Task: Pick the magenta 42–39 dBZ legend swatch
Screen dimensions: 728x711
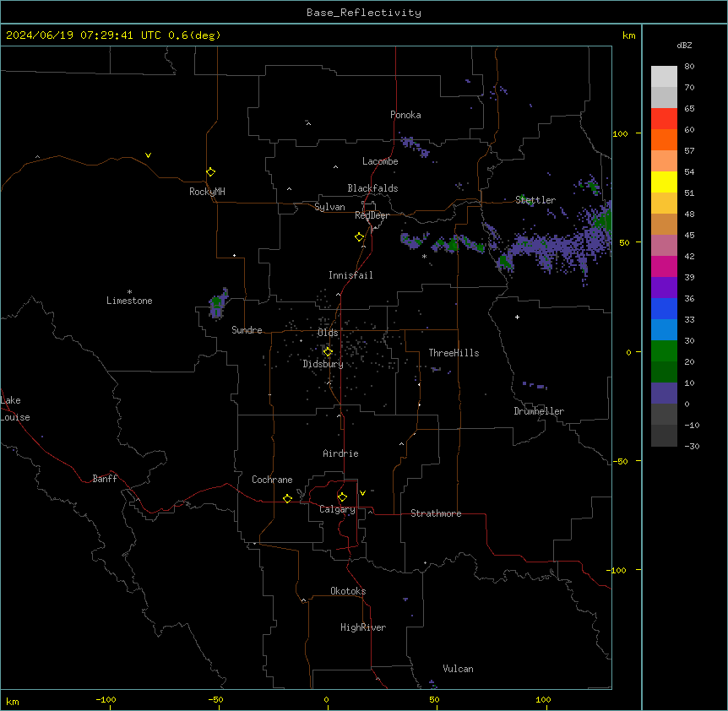Action: click(664, 266)
